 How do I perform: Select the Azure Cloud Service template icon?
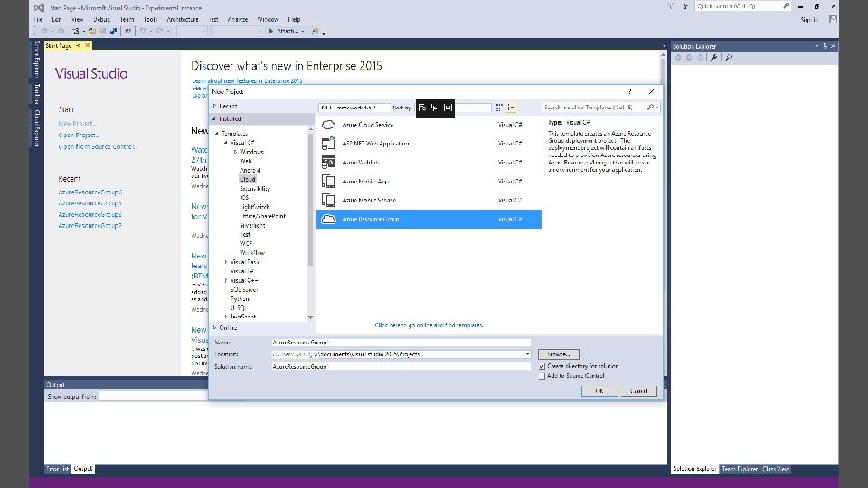coord(328,125)
